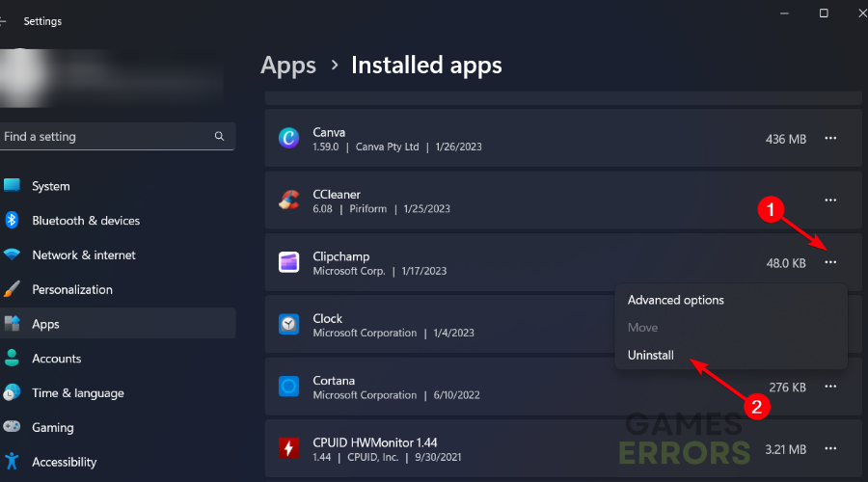Maximize the Settings window
Viewport: 868px width, 482px height.
coord(824,13)
